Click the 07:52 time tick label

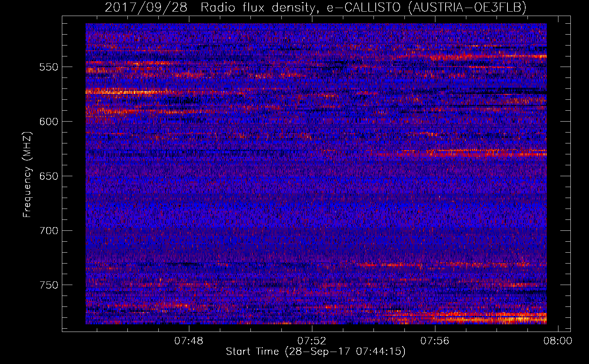tap(312, 341)
